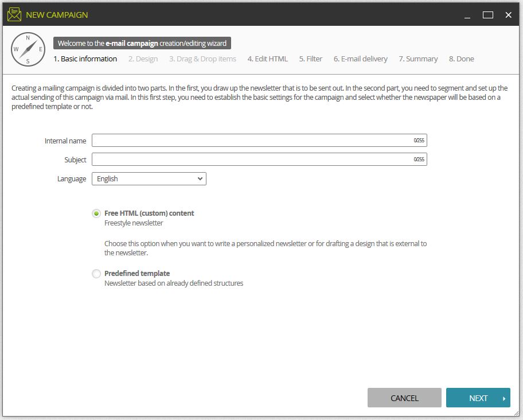This screenshot has width=523, height=420.
Task: Click the "Internal name" field label
Action: [x=65, y=141]
